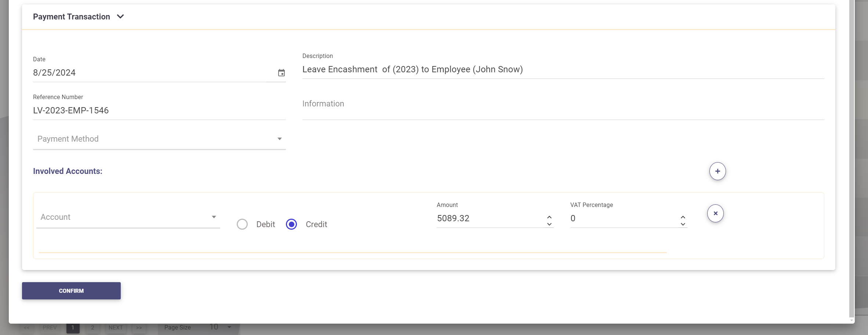The image size is (868, 335).
Task: Increase the Amount value with up arrow
Action: (549, 217)
